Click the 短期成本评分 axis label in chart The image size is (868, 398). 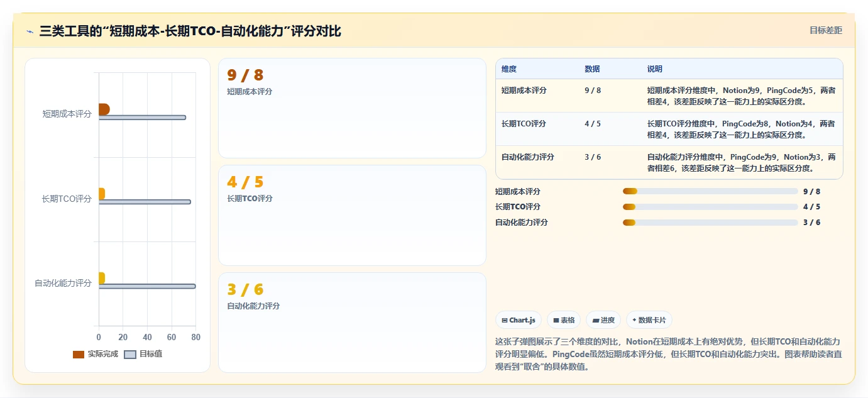coord(67,114)
